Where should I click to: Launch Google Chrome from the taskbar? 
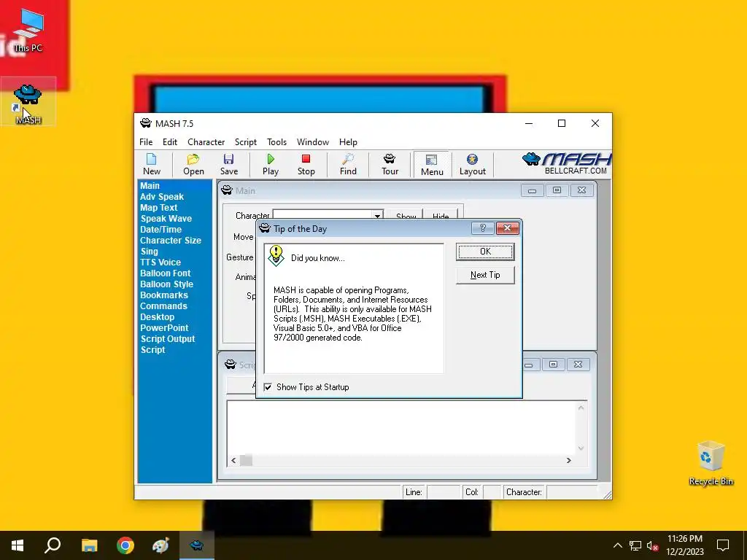(125, 545)
